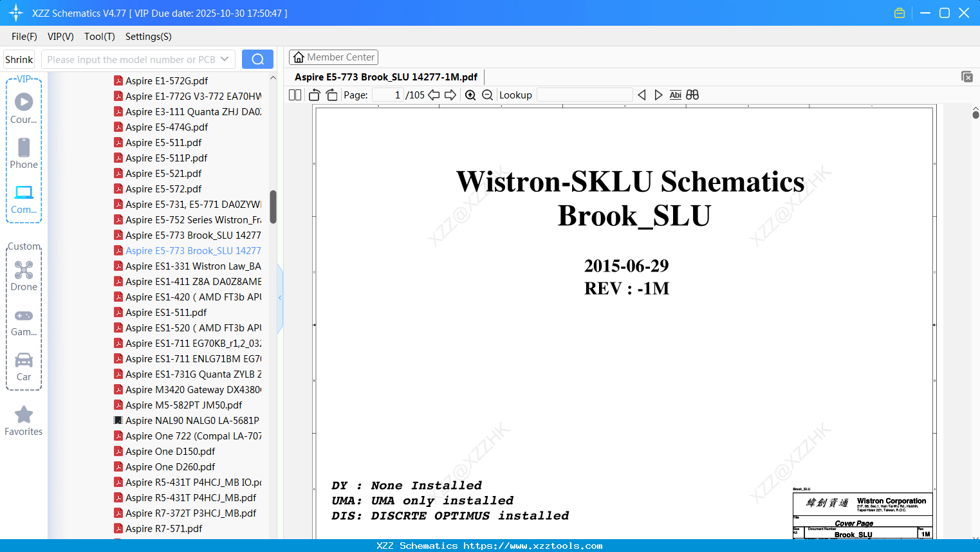Toggle the Abi whole-word match option
Screen dimensions: 980x552
[675, 95]
